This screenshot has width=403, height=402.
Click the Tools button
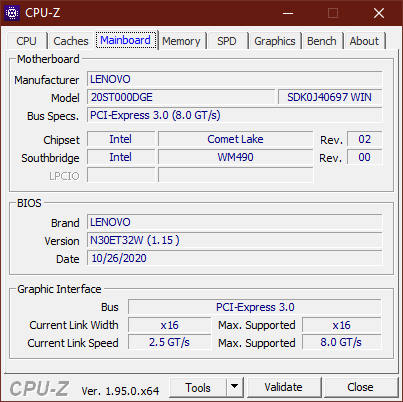198,388
